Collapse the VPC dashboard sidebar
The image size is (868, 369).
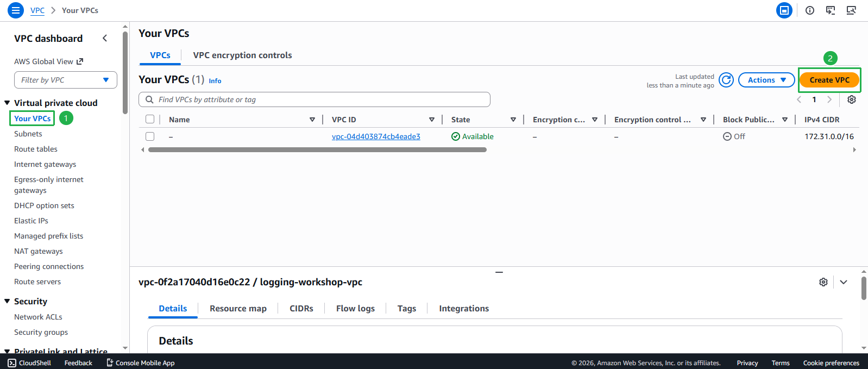(x=105, y=38)
